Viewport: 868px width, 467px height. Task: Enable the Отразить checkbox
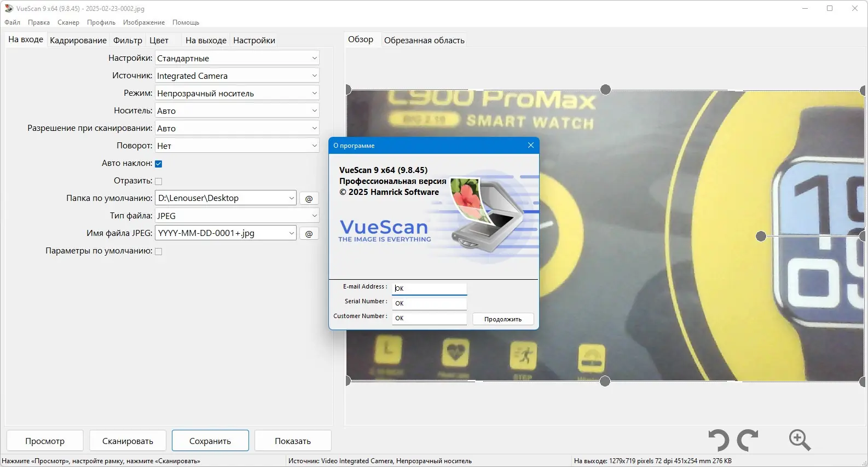click(x=159, y=181)
